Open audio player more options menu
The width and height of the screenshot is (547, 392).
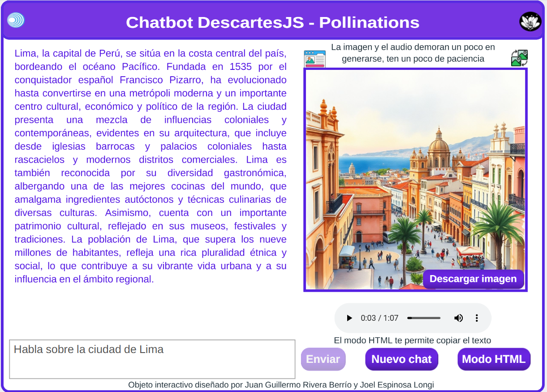tap(477, 318)
